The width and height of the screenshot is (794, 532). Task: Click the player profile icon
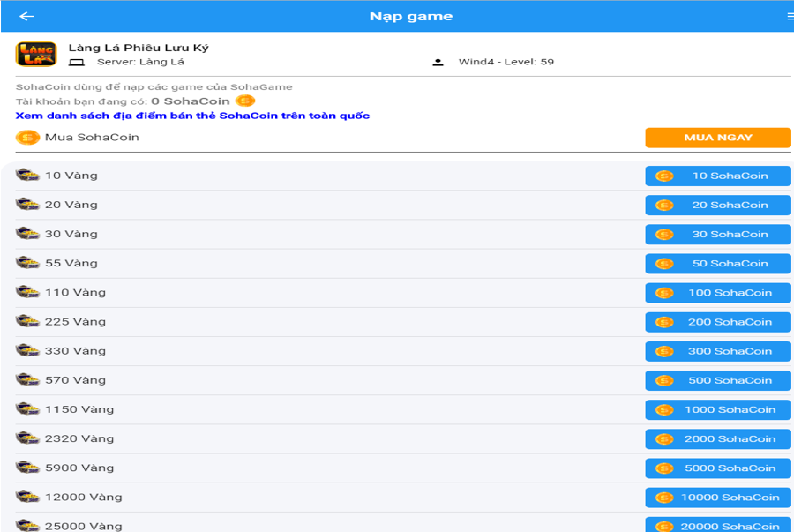438,63
